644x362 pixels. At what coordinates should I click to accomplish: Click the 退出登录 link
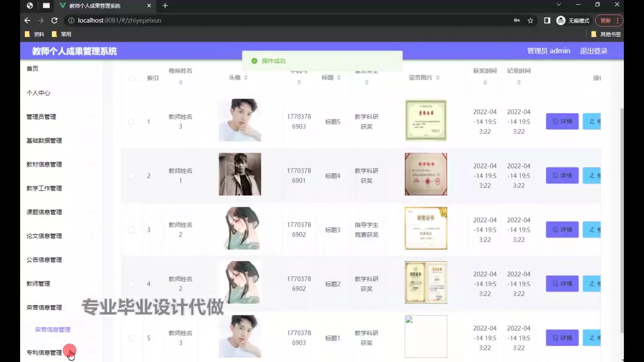593,51
